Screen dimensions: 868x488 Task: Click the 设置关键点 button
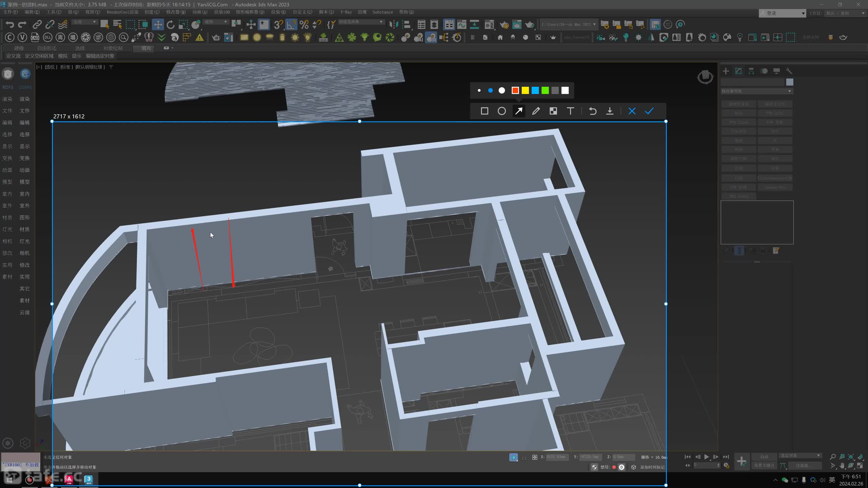(764, 465)
